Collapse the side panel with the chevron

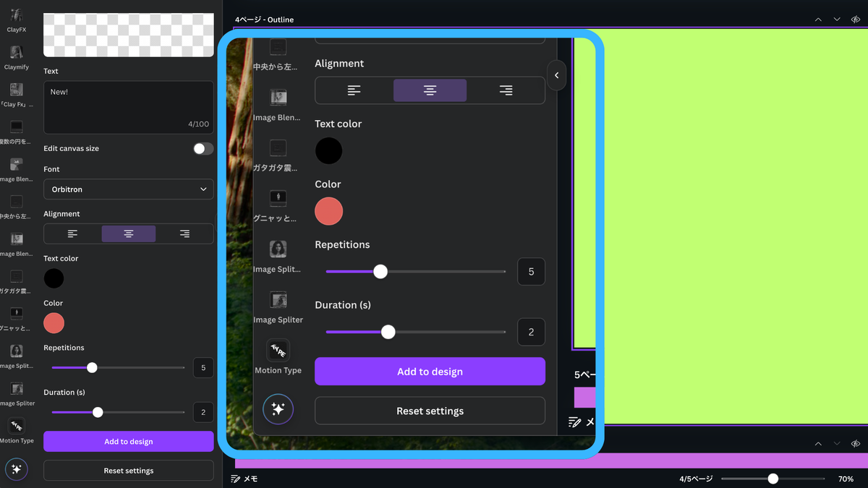pos(556,75)
